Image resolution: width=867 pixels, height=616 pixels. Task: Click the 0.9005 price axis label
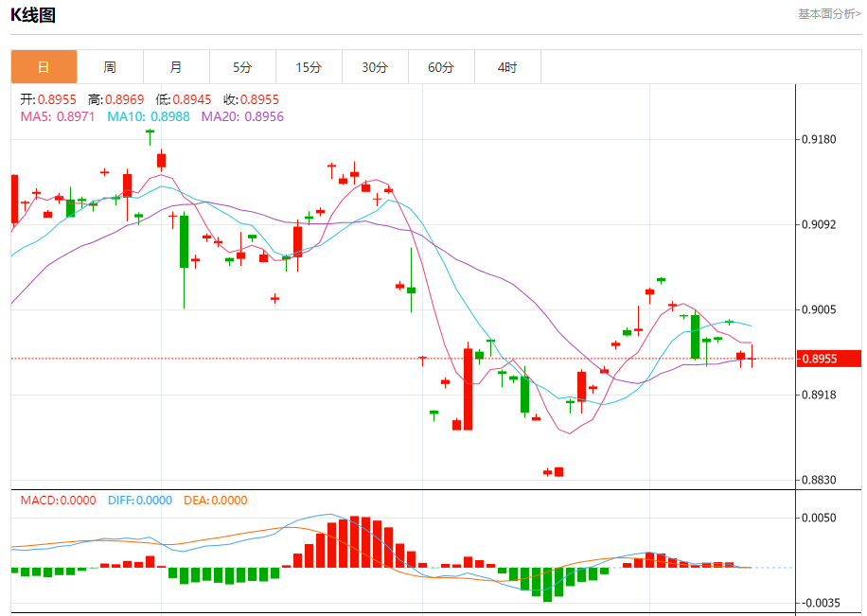(x=819, y=309)
